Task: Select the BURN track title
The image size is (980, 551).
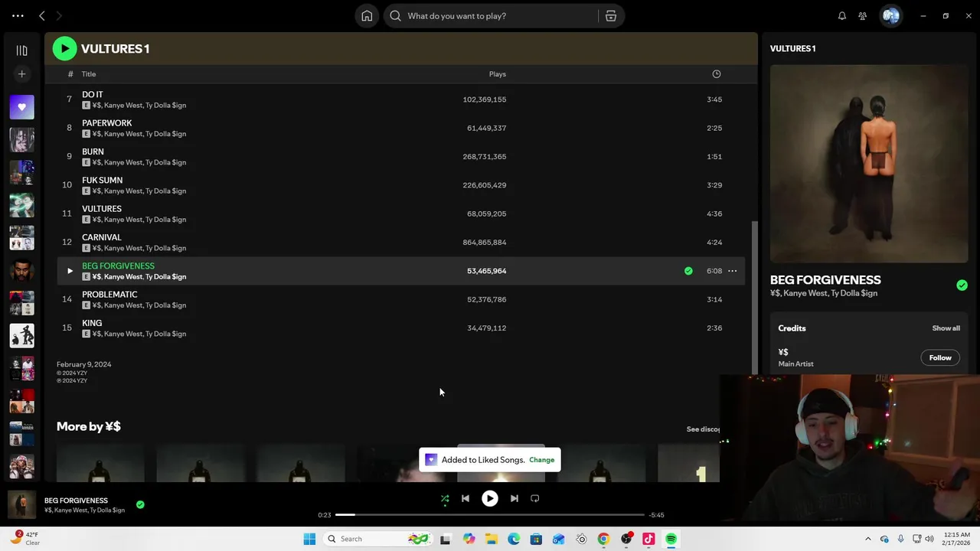Action: pyautogui.click(x=93, y=152)
